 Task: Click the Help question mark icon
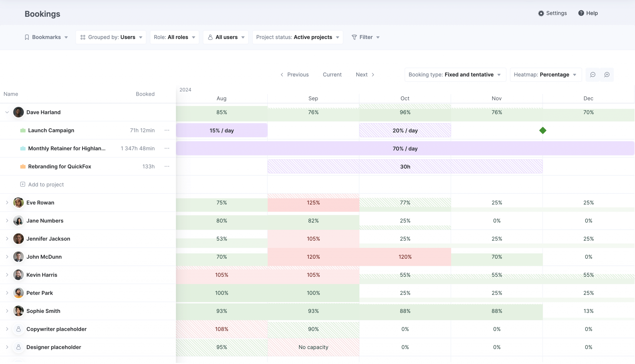click(581, 13)
